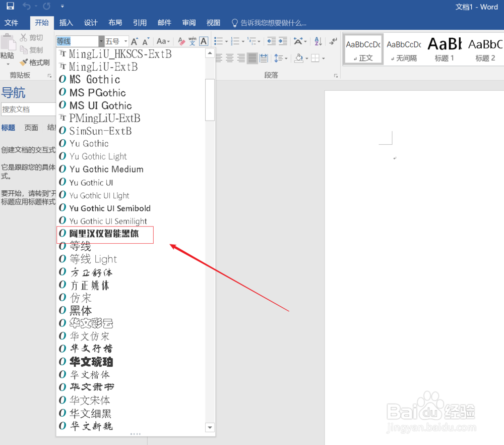The width and height of the screenshot is (504, 445).
Task: Click the Sort A-Z icon
Action: click(318, 41)
